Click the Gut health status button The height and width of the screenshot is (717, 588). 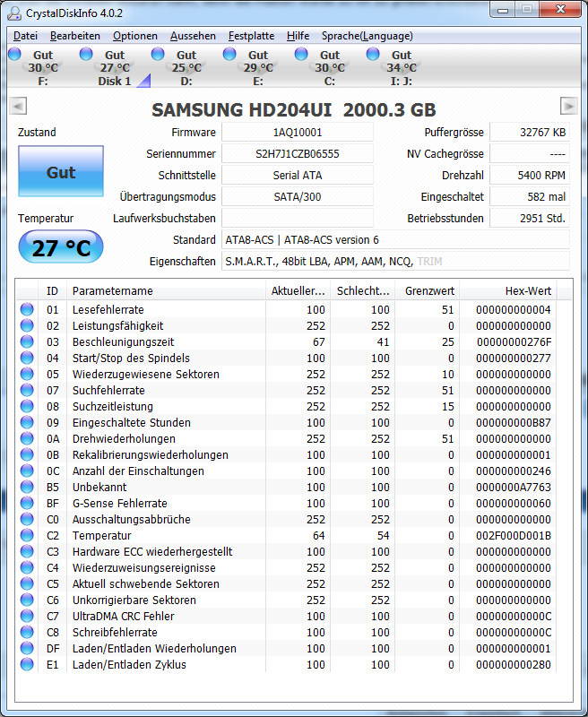pyautogui.click(x=61, y=171)
